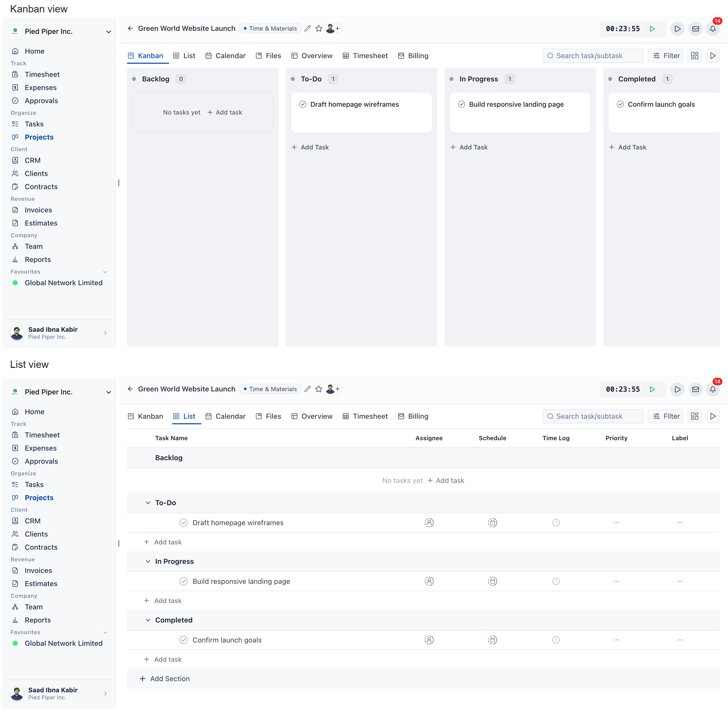Open the mail icon in Kanban view header
Viewport: 728px width, 711px height.
695,29
